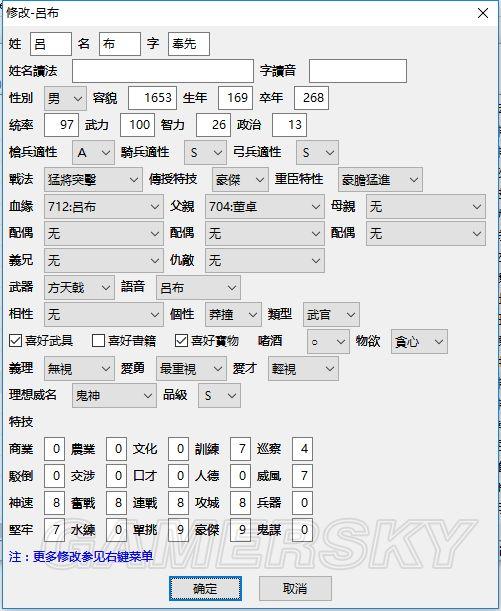Open the 類型 dropdown showing 武官

(331, 314)
